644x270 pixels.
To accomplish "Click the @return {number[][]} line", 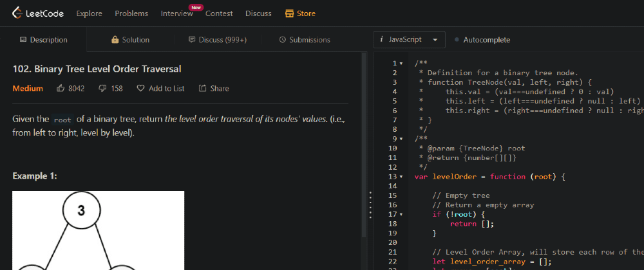I will (x=468, y=157).
